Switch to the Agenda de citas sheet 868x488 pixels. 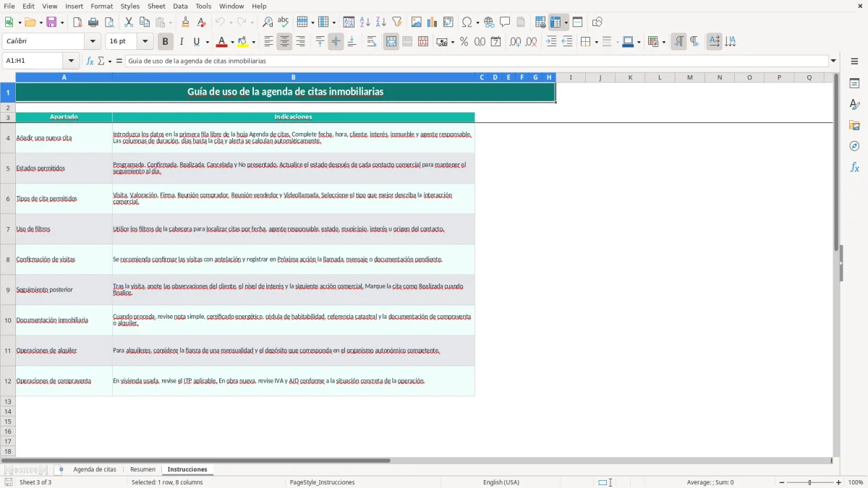(x=95, y=469)
